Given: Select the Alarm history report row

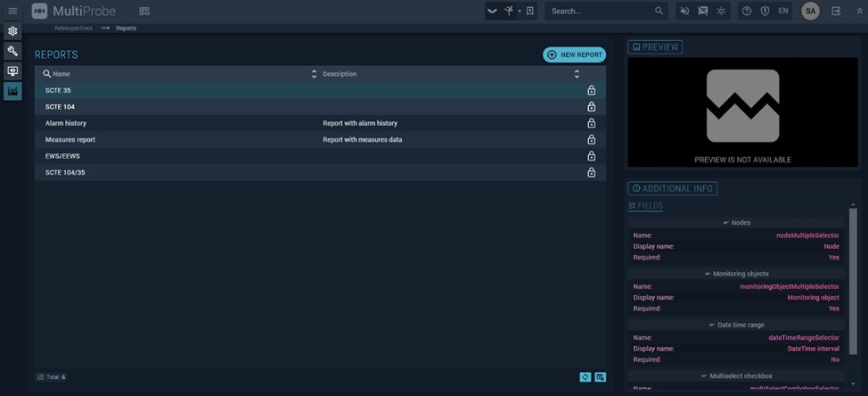Looking at the screenshot, I should coord(66,123).
